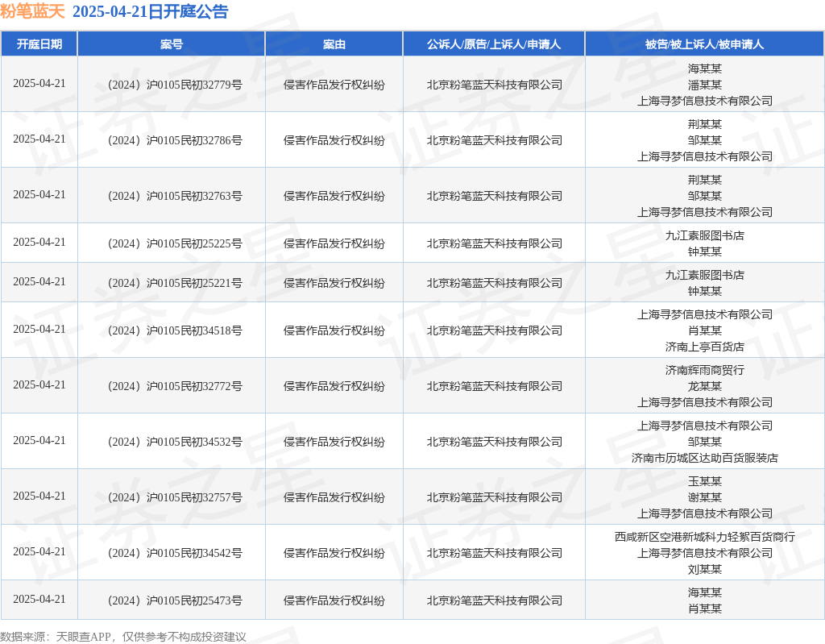This screenshot has height=644, width=825.
Task: Click defendant 济南市历城区达助百货服装店
Action: (x=704, y=458)
